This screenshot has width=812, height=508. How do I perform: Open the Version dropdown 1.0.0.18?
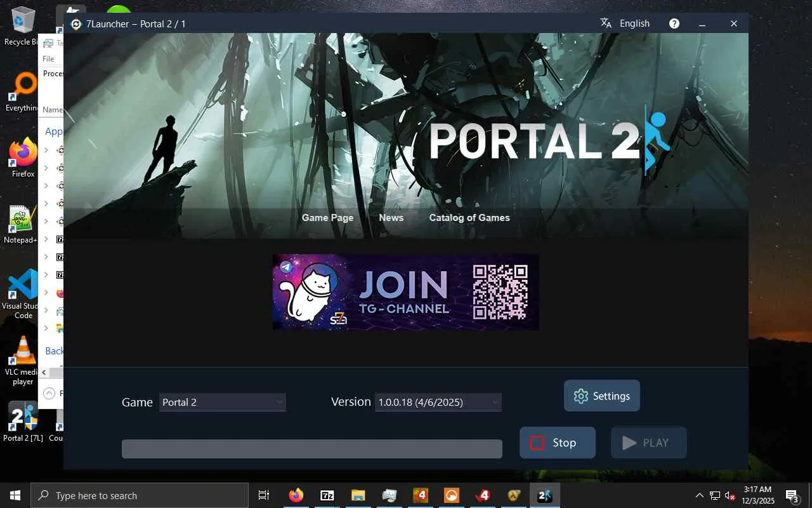coord(438,402)
